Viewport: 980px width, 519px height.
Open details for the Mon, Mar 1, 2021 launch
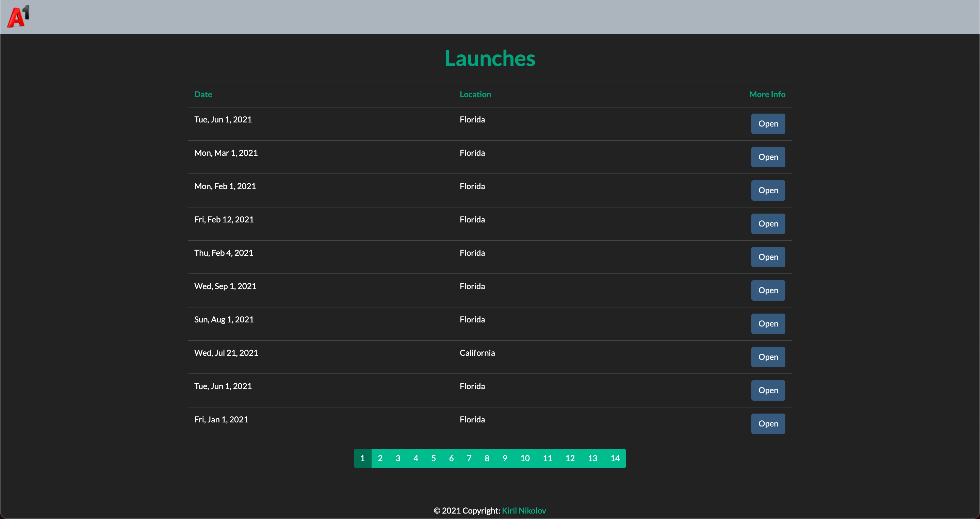pos(768,157)
